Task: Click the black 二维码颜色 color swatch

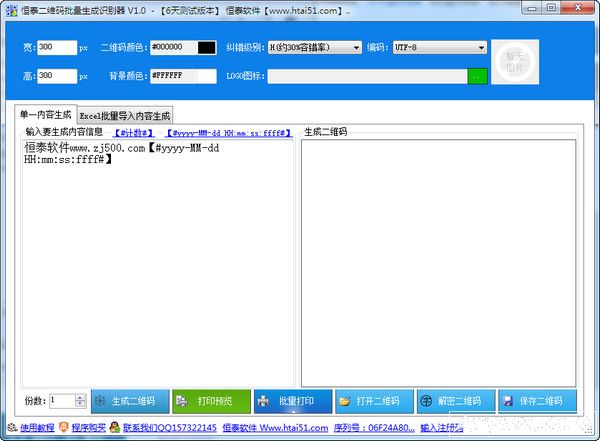Action: (x=207, y=47)
